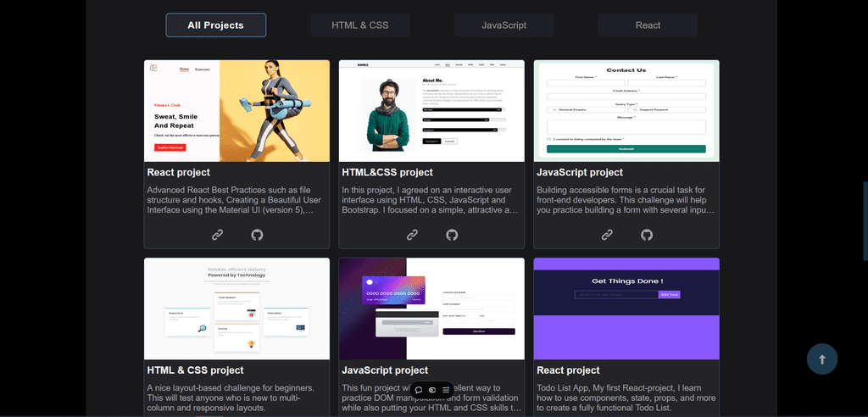Open GitHub repo of Sweat, Smile React project

pyautogui.click(x=257, y=235)
